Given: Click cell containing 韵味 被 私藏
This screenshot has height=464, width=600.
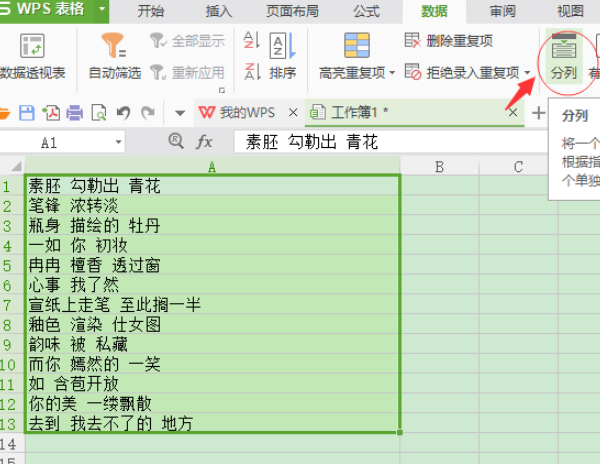Looking at the screenshot, I should click(212, 344).
